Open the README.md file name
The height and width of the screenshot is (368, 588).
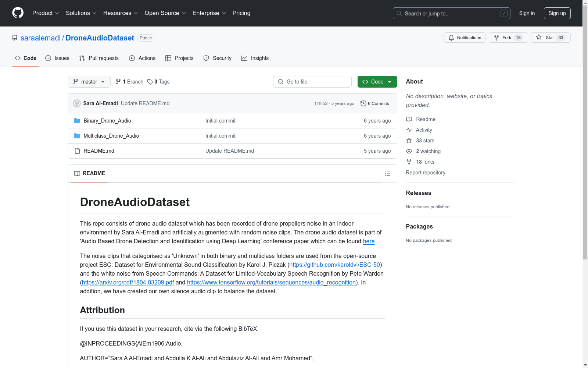tap(99, 151)
